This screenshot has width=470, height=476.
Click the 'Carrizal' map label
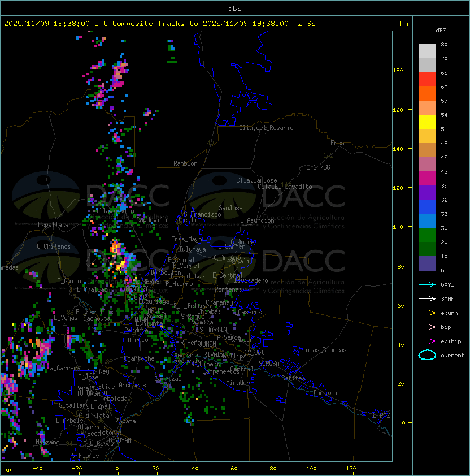point(168,379)
